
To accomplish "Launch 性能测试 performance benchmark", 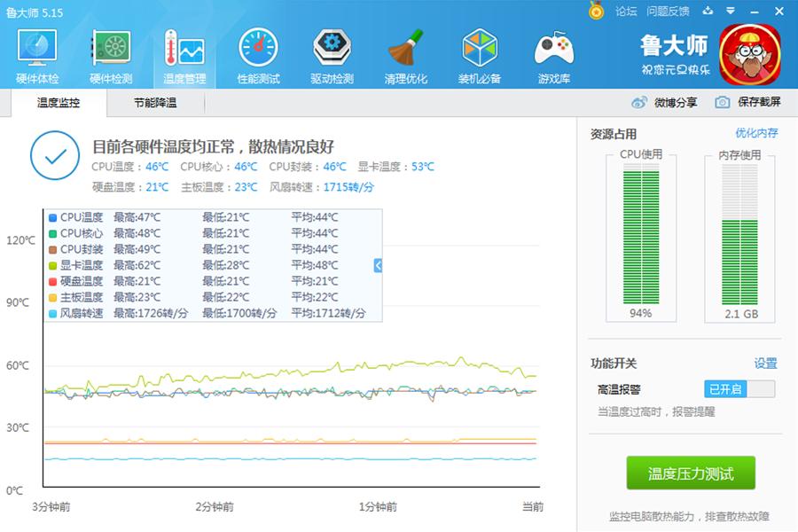I will click(257, 53).
